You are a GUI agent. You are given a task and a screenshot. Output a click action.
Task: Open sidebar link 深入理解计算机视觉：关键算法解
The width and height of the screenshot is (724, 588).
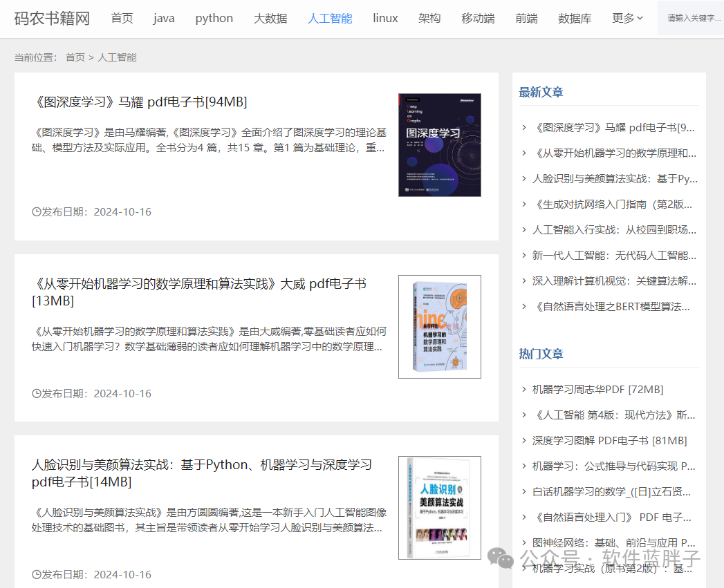click(615, 281)
